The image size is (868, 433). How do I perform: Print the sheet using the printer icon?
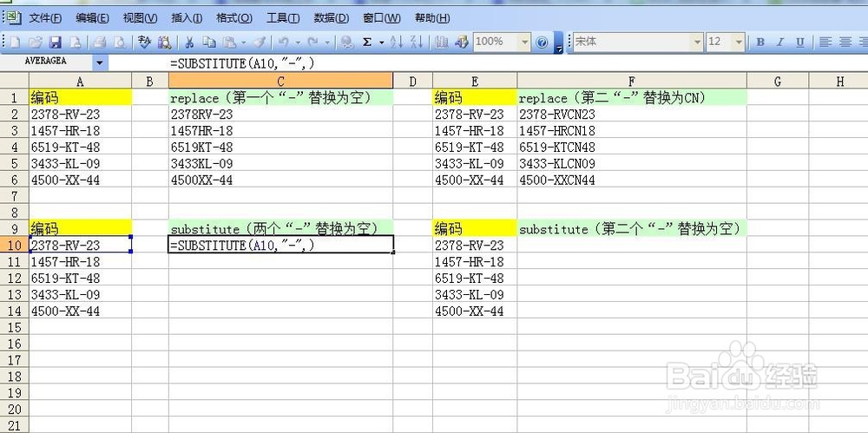click(100, 42)
